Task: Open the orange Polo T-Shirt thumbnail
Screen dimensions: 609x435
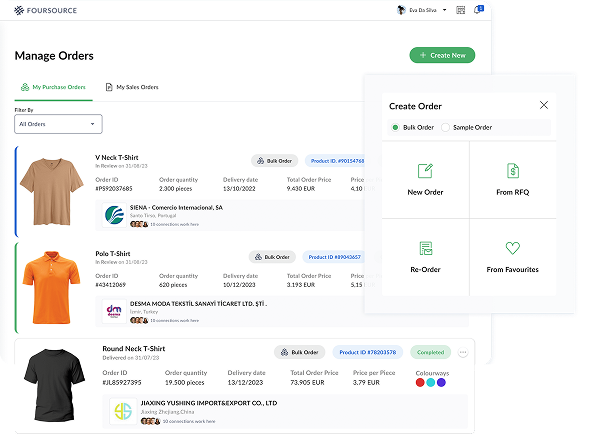Action: (52, 287)
